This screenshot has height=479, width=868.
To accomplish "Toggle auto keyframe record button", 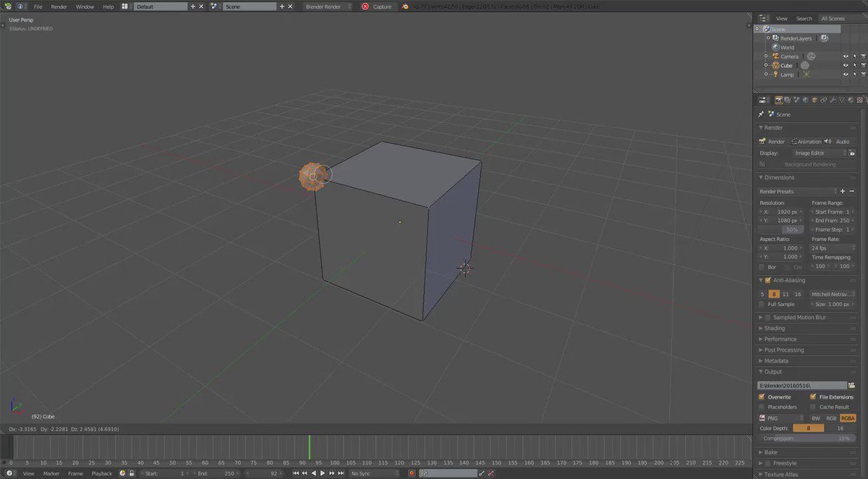I will (x=412, y=473).
